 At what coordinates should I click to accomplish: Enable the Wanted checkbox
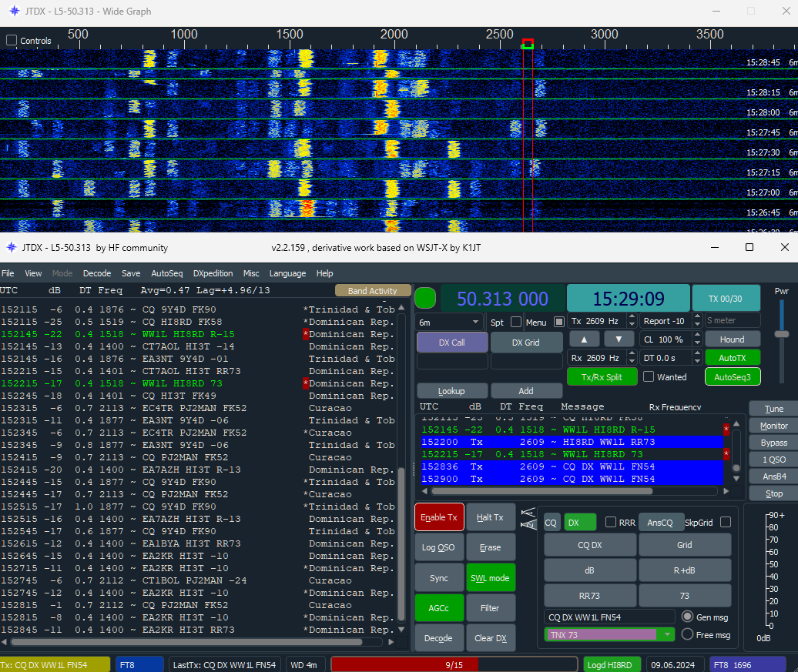pyautogui.click(x=649, y=377)
